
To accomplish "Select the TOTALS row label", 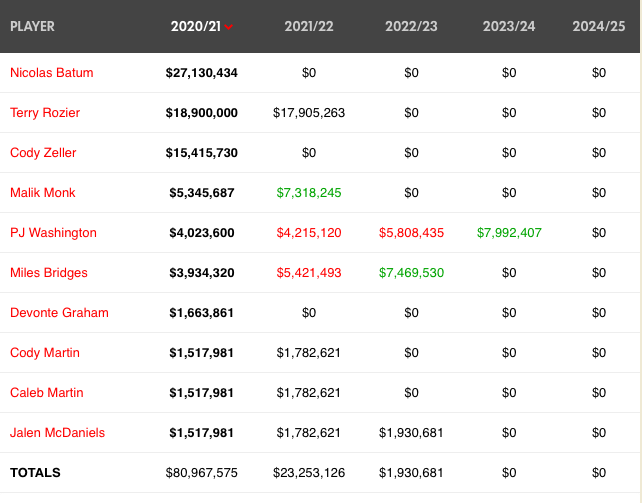I will point(35,473).
